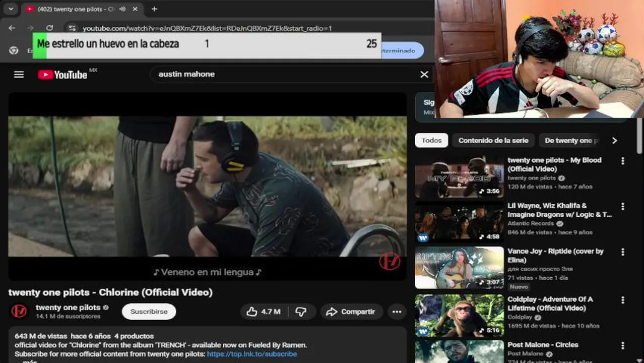644x363 pixels.
Task: Open a new browser tab with plus
Action: tap(154, 9)
